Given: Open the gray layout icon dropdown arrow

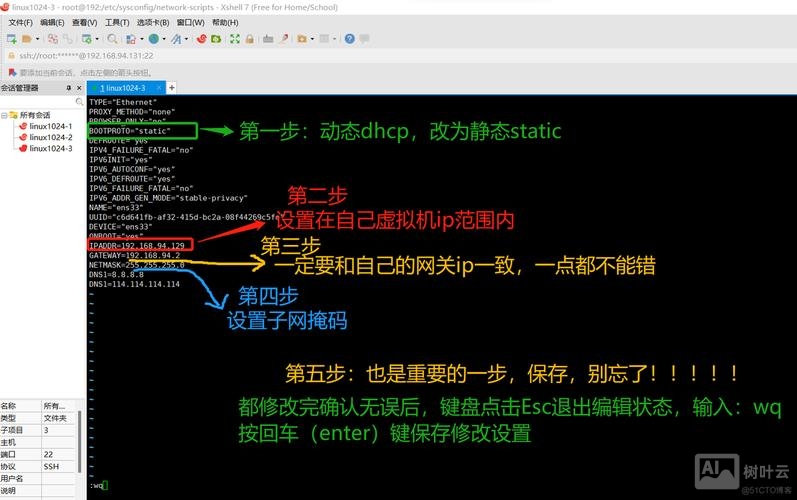Looking at the screenshot, I should tap(334, 39).
